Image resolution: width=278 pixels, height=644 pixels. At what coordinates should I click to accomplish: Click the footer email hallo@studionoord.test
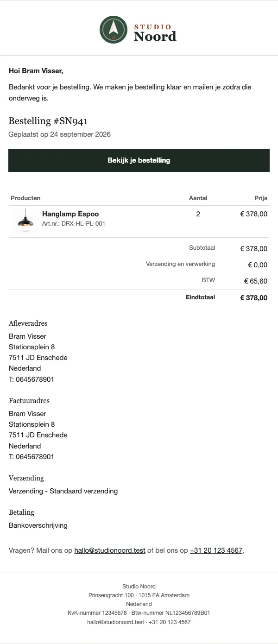point(116,622)
